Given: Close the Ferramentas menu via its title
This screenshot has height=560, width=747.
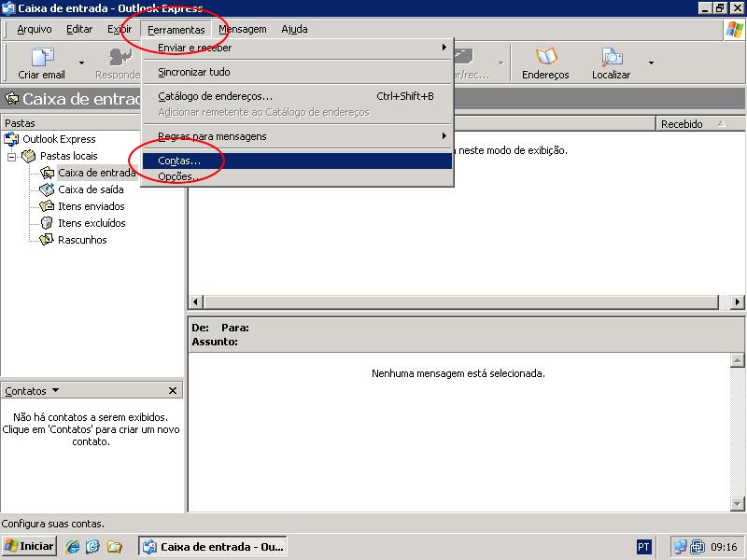Looking at the screenshot, I should [x=176, y=30].
